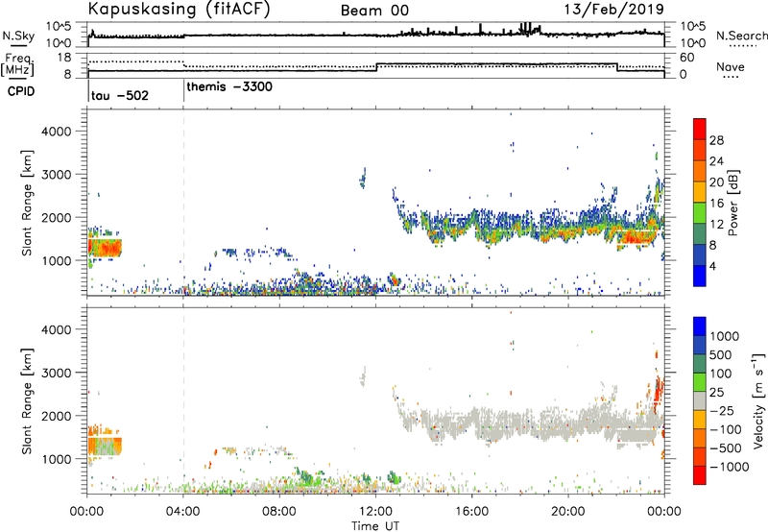
Task: Click the red top segment of Power color bar
Action: point(700,129)
